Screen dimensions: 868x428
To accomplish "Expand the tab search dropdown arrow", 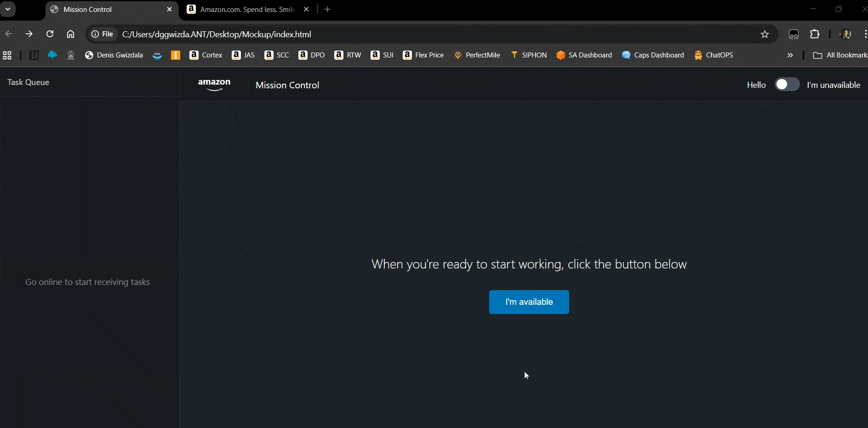I will point(8,9).
